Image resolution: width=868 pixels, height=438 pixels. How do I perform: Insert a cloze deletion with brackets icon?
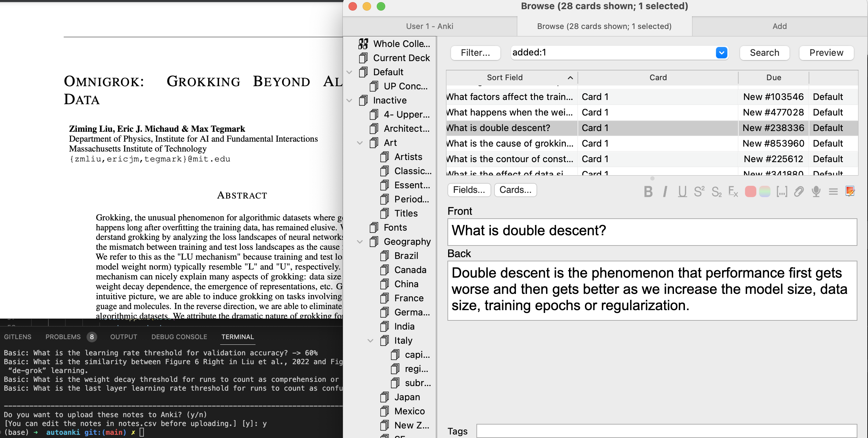pyautogui.click(x=781, y=191)
